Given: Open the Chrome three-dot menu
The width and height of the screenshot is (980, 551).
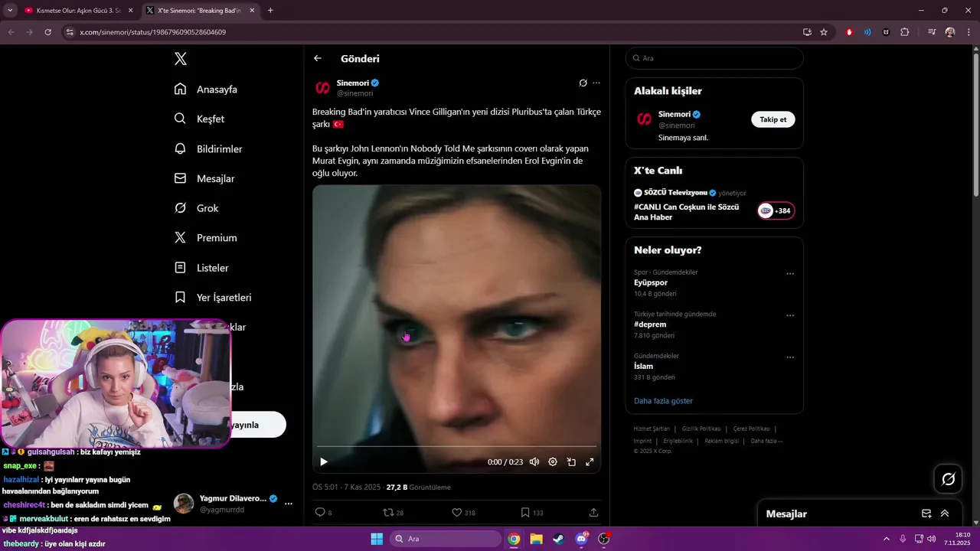Looking at the screenshot, I should (969, 32).
